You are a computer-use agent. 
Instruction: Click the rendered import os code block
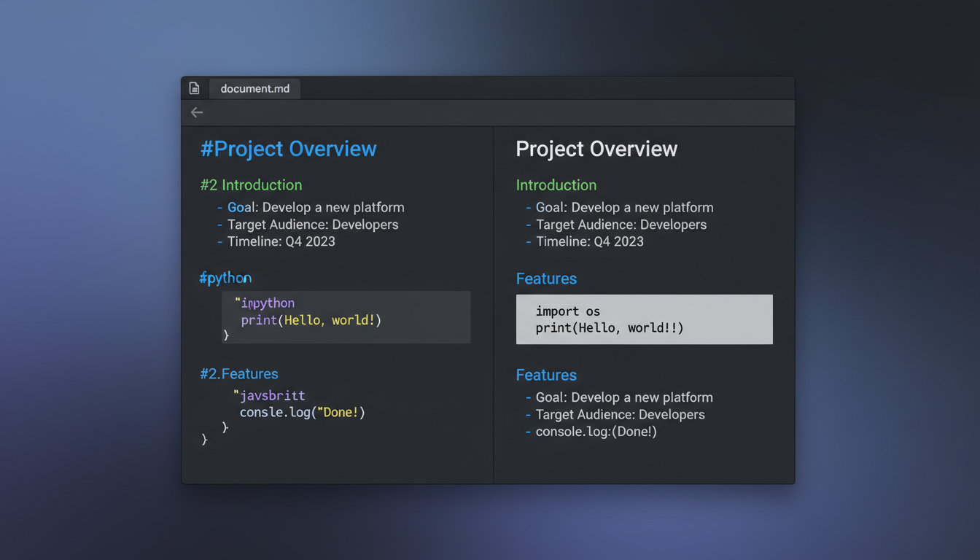pos(644,319)
